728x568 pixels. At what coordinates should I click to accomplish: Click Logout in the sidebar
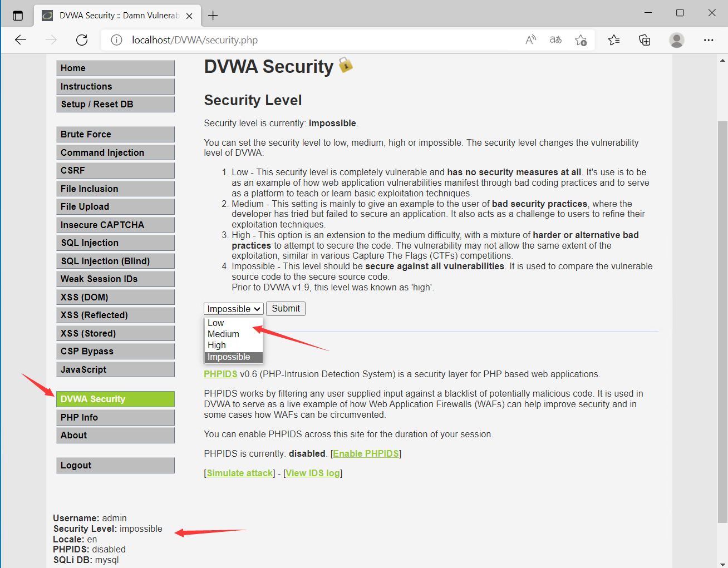[115, 466]
